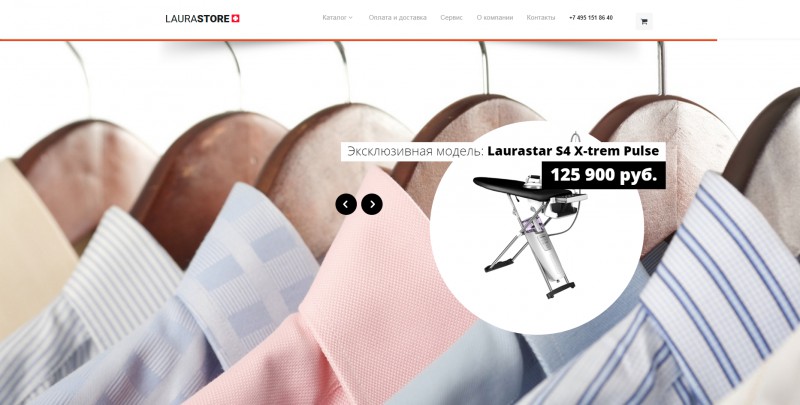Click the 125 900 руб. price label
This screenshot has height=405, width=800.
(604, 175)
